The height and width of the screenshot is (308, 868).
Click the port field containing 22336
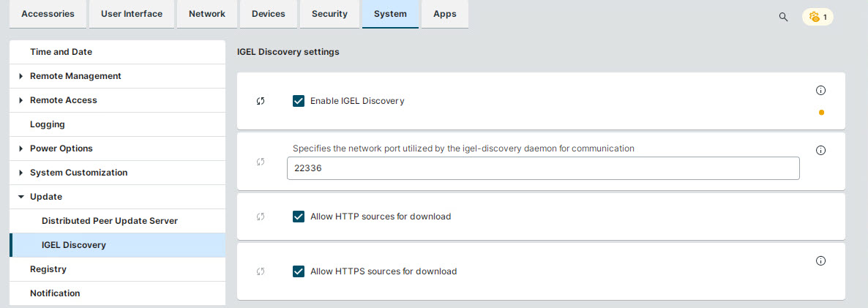click(x=543, y=168)
